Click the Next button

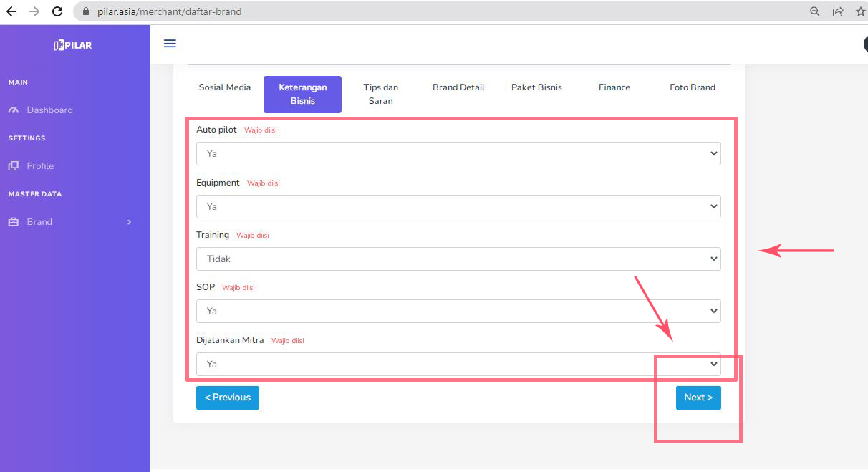tap(698, 398)
